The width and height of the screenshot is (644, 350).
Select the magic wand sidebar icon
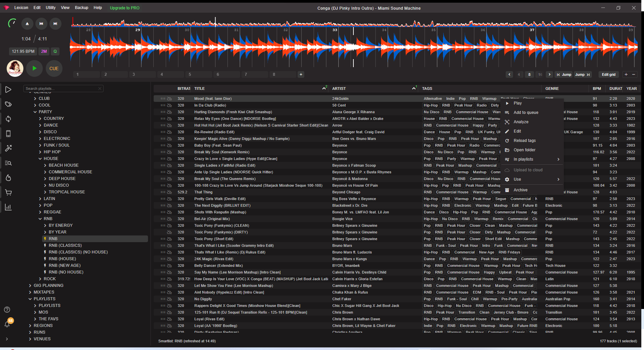point(8,148)
